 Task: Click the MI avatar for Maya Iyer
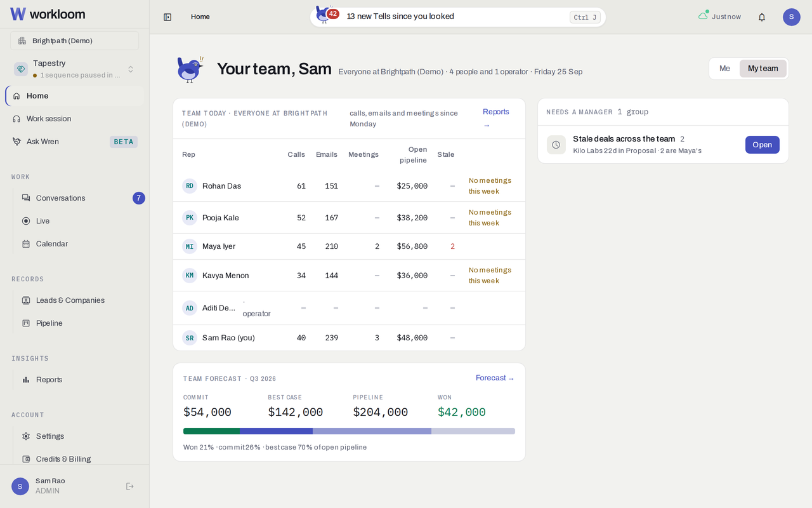click(x=190, y=246)
